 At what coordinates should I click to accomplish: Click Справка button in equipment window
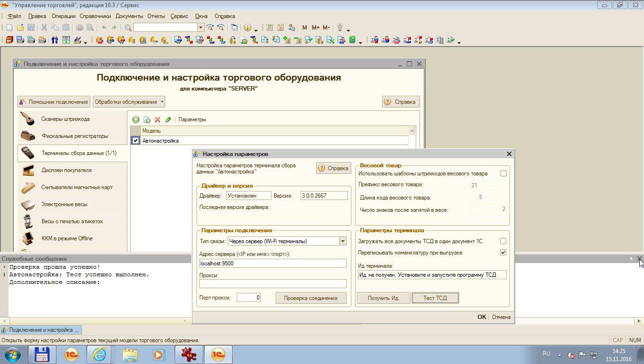401,101
